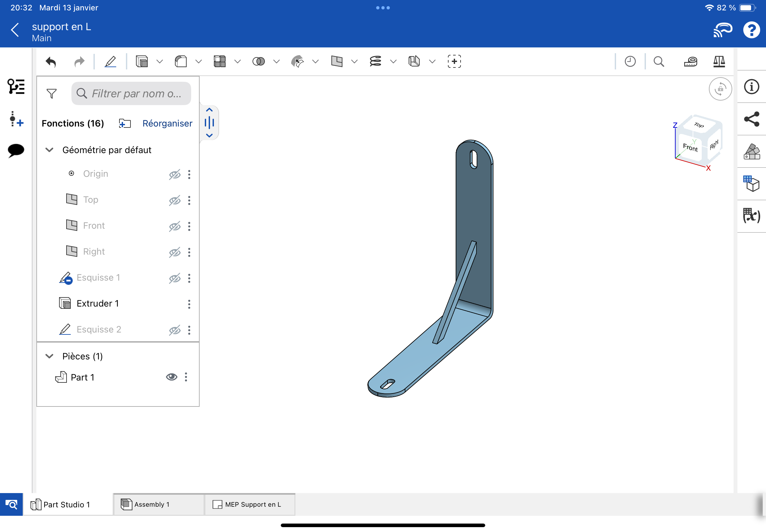Viewport: 766px width, 532px height.
Task: Select the Sketch pencil tool
Action: tap(110, 62)
